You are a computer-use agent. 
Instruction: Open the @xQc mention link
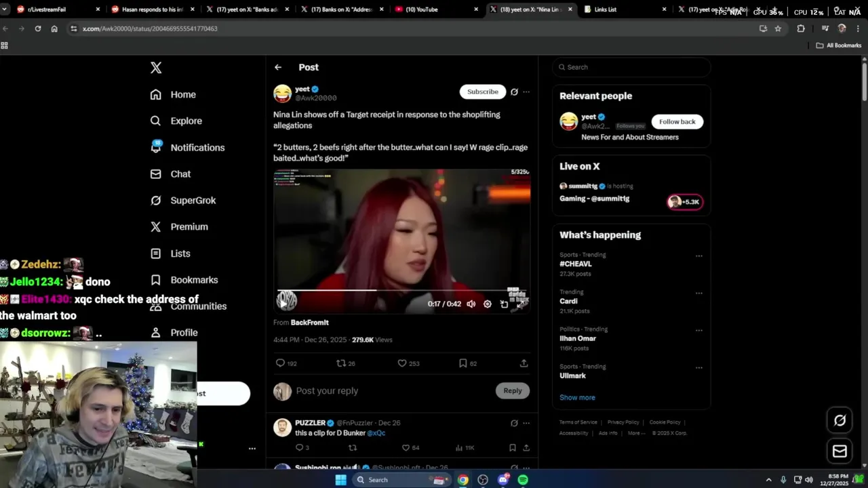point(376,433)
